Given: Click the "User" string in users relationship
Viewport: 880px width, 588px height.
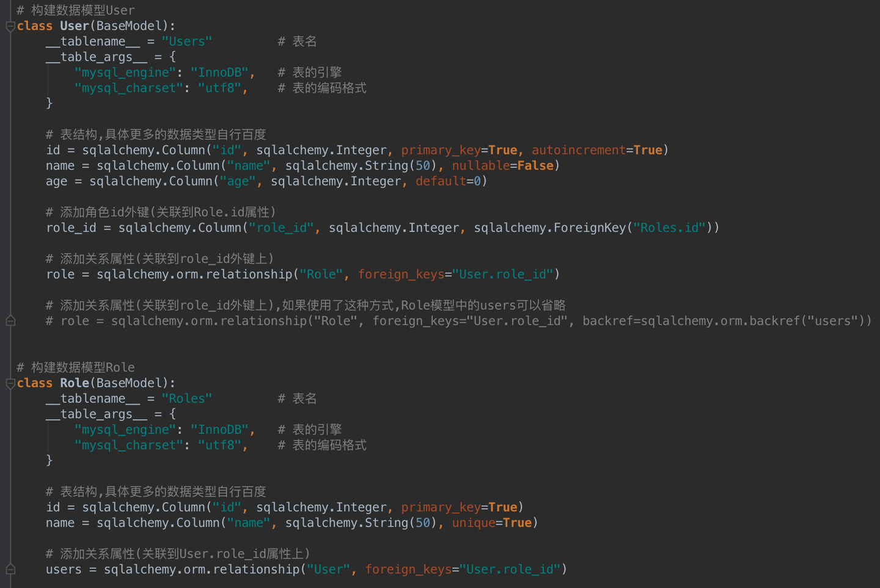Looking at the screenshot, I should click(328, 570).
